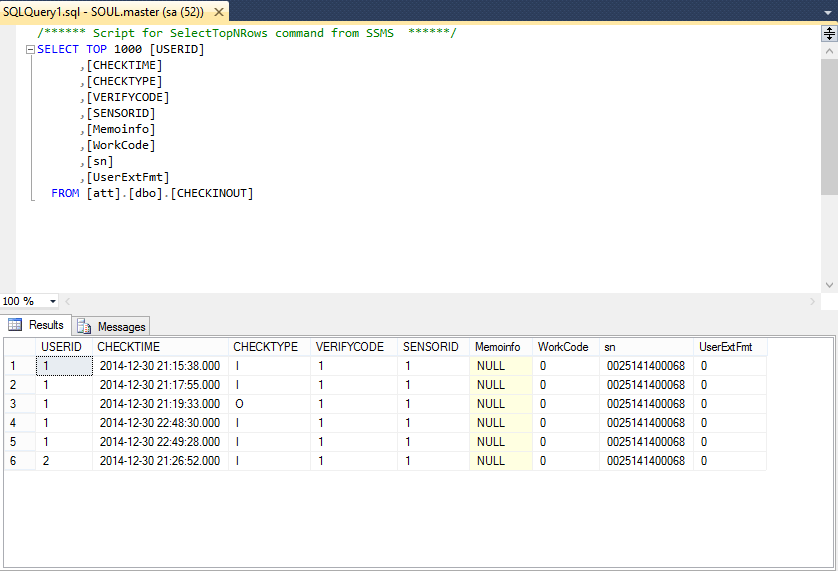The image size is (838, 571).
Task: Click the sn cell in row 1
Action: click(646, 366)
